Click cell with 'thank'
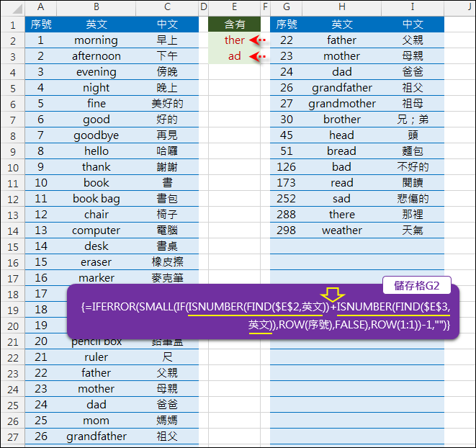Viewport: 476px width, 448px height. click(x=96, y=167)
